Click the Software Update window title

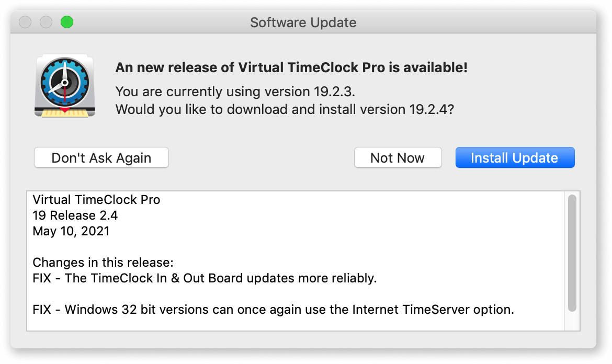[x=303, y=22]
